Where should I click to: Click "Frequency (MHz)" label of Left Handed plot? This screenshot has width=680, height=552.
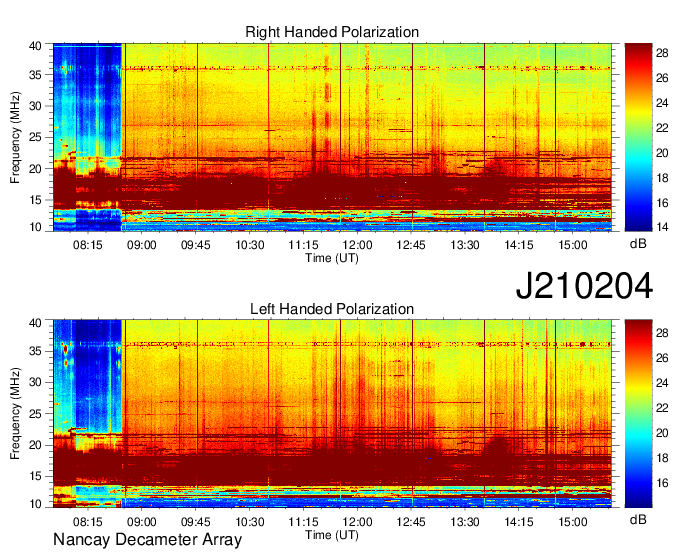(15, 414)
